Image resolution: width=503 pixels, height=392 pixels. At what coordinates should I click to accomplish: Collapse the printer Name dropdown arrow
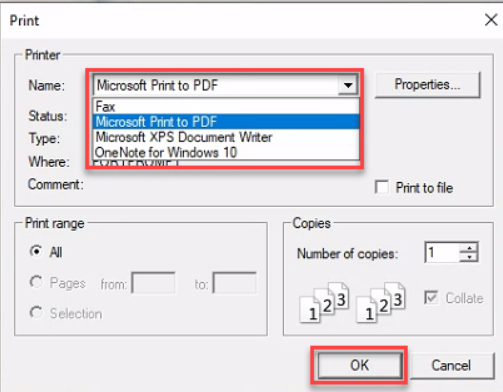point(348,85)
